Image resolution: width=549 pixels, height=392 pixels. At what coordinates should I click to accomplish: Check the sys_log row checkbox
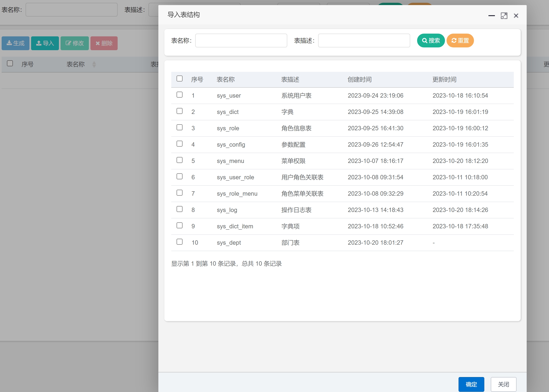(179, 209)
